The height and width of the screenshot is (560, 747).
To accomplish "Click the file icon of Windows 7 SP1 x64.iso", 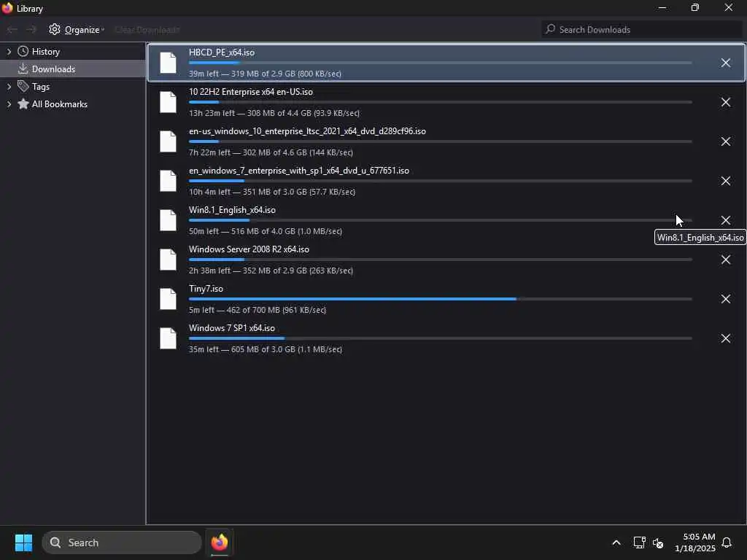I will [x=168, y=338].
